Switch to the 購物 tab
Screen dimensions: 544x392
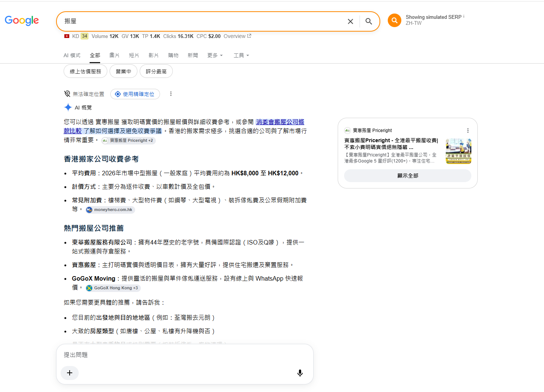coord(173,55)
